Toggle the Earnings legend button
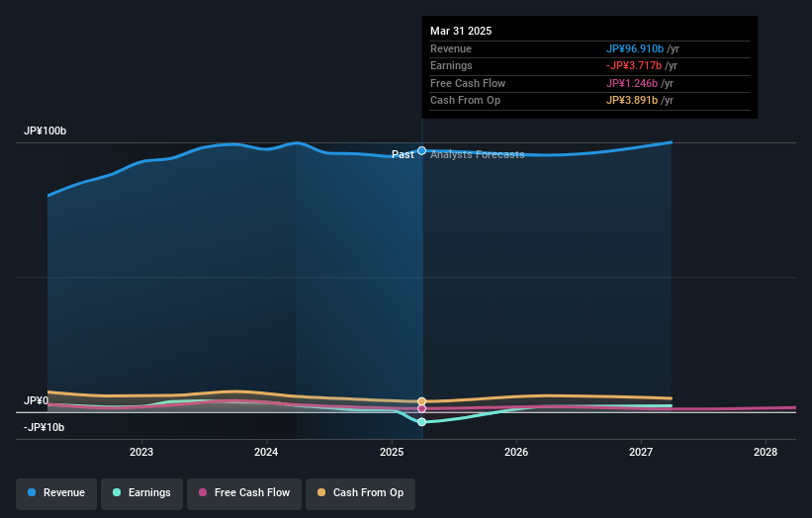The image size is (812, 518). [141, 493]
